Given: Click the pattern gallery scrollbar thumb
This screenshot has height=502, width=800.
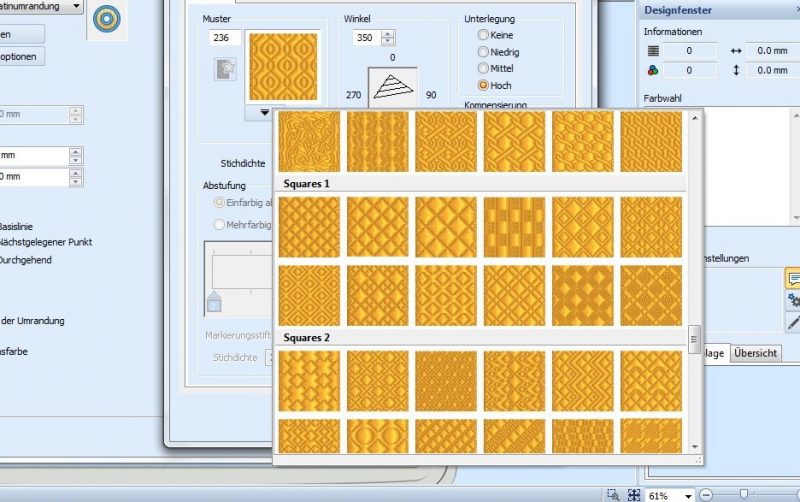Looking at the screenshot, I should click(x=694, y=339).
